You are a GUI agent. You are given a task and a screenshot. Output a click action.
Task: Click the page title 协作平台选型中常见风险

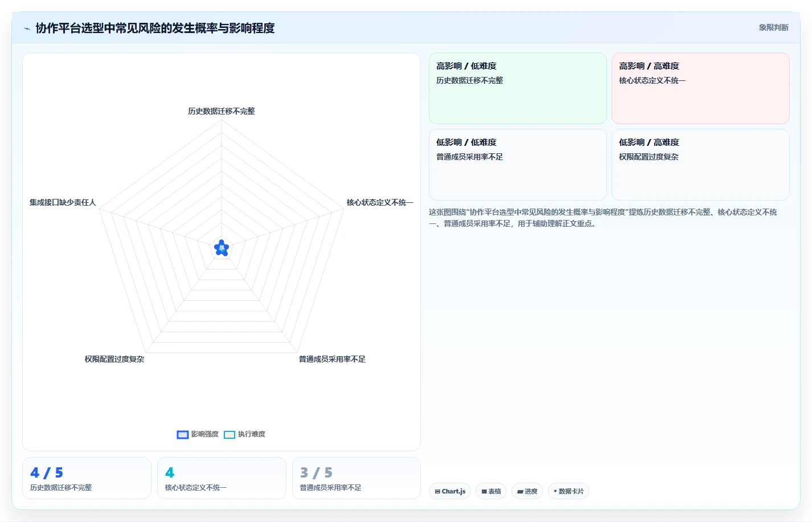pyautogui.click(x=155, y=28)
